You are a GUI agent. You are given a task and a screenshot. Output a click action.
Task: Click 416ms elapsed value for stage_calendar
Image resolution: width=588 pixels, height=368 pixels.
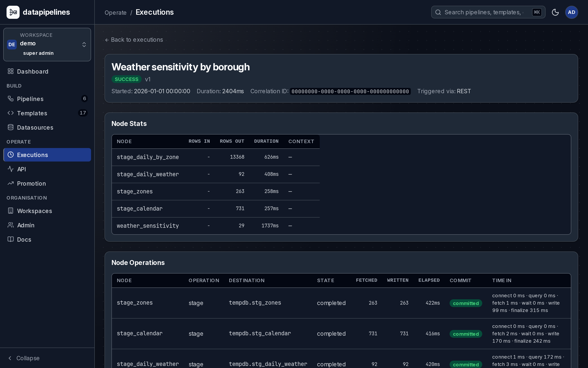click(432, 333)
